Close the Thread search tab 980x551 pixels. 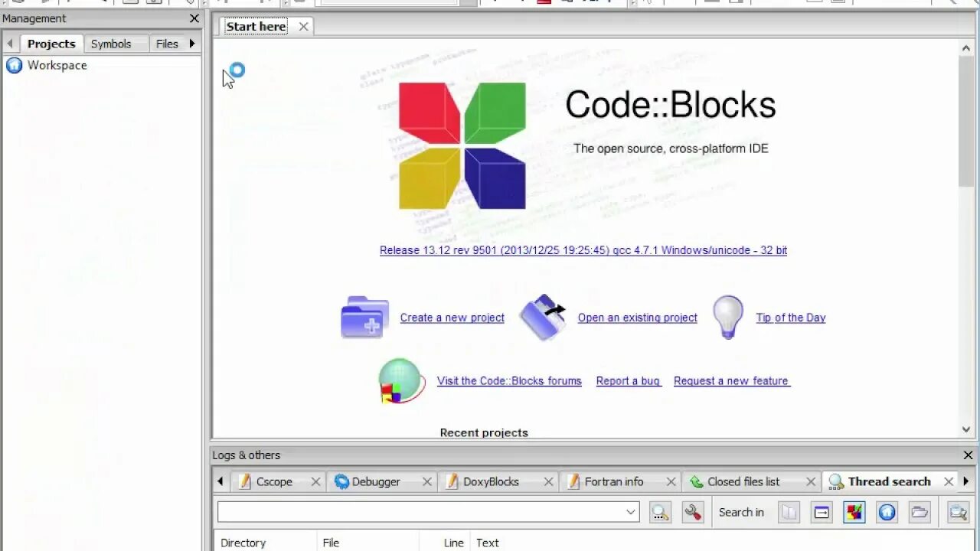949,481
